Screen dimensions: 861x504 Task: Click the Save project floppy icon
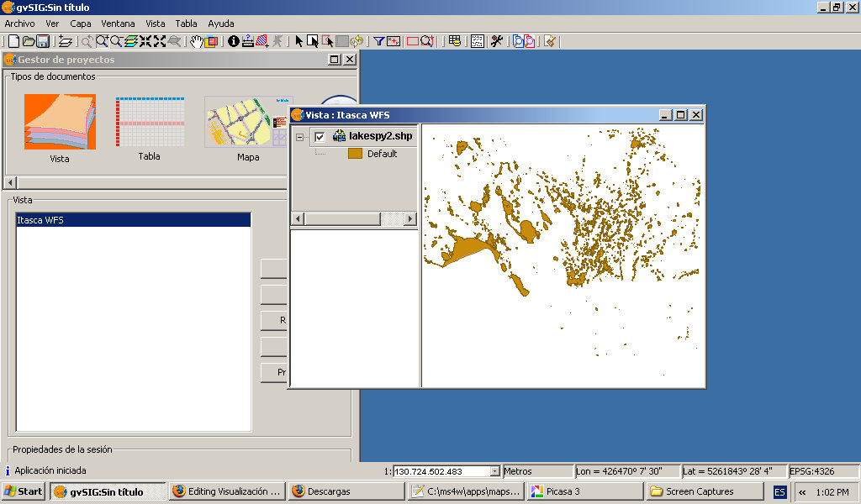42,41
